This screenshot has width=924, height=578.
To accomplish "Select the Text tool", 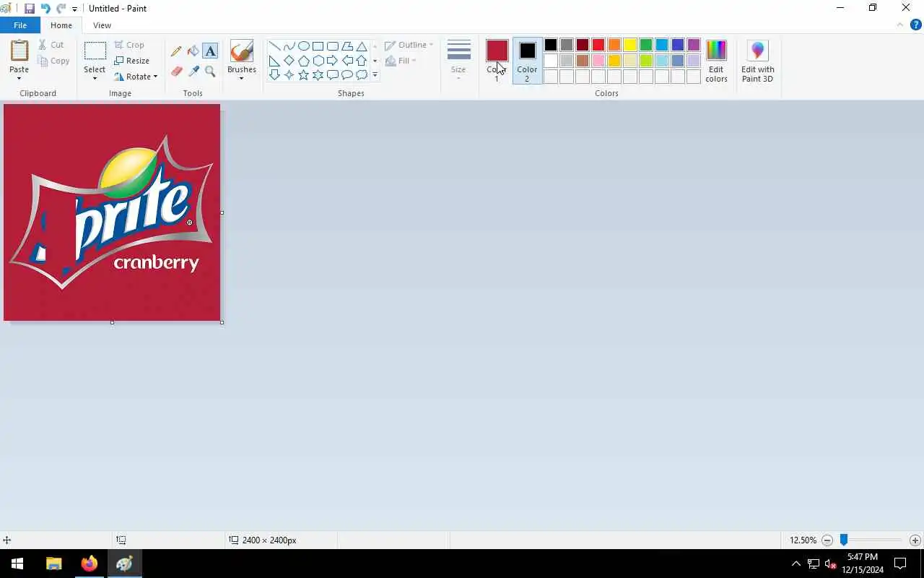I will tap(210, 51).
